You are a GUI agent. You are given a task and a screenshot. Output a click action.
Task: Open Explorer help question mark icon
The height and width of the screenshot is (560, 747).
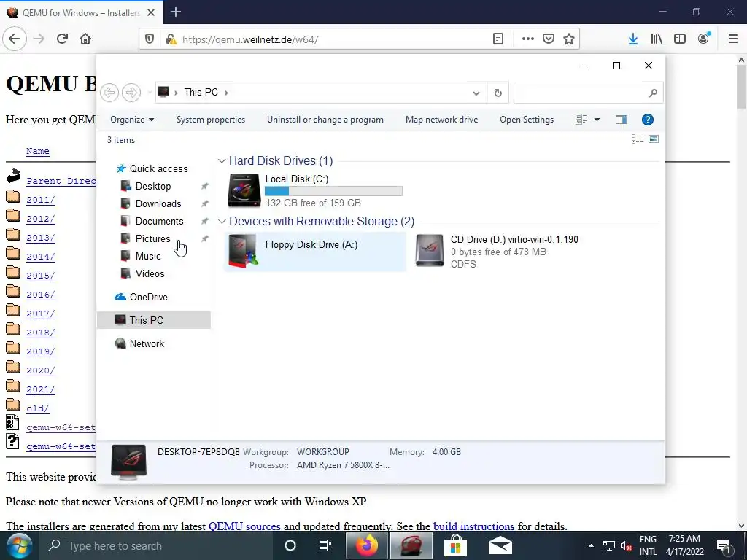[x=648, y=120]
